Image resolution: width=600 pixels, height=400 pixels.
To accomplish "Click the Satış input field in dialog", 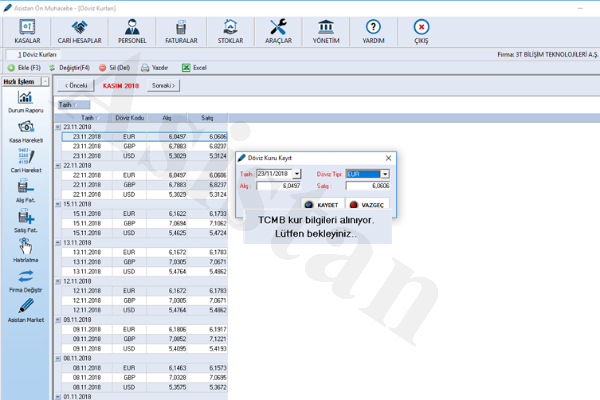I will pos(368,186).
